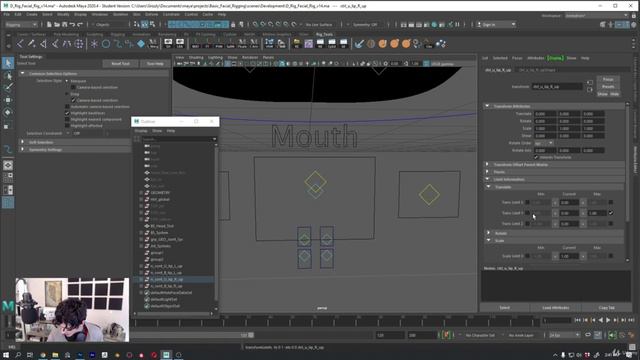Click the blue diamond shelf icon
Viewport: 640px width, 360px height.
coord(141,43)
